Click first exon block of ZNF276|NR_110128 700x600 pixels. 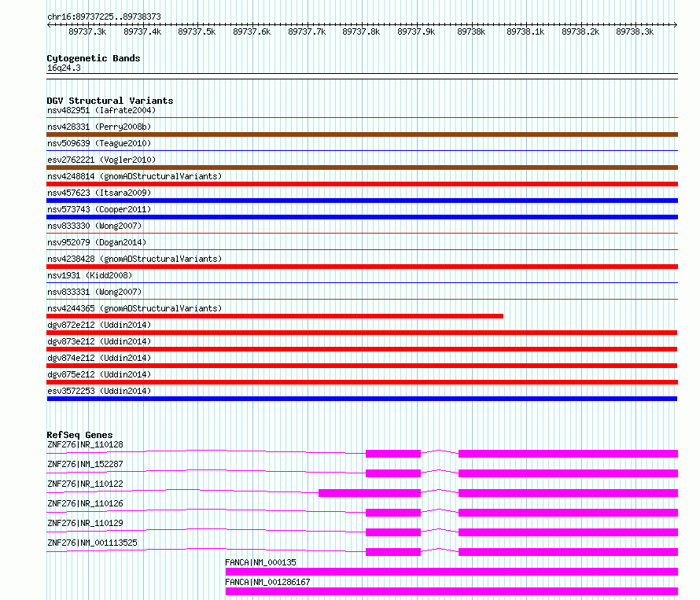tap(393, 454)
